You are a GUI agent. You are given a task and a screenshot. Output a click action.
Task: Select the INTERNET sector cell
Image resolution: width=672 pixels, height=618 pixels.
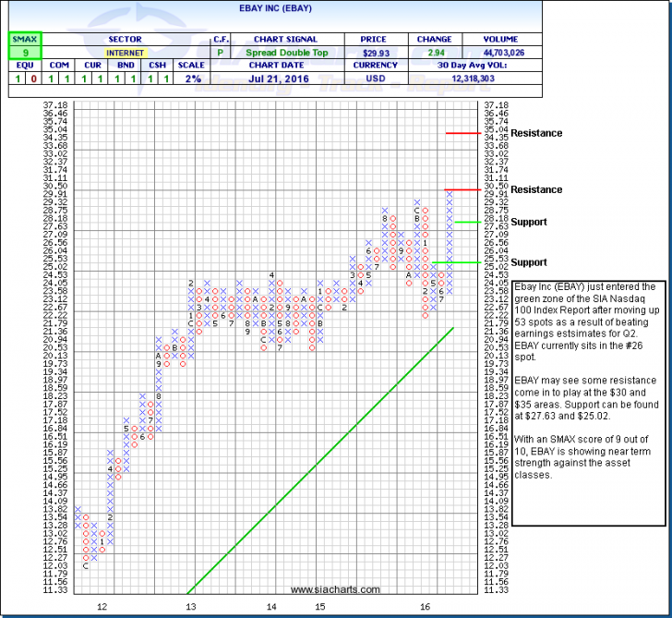[x=125, y=53]
